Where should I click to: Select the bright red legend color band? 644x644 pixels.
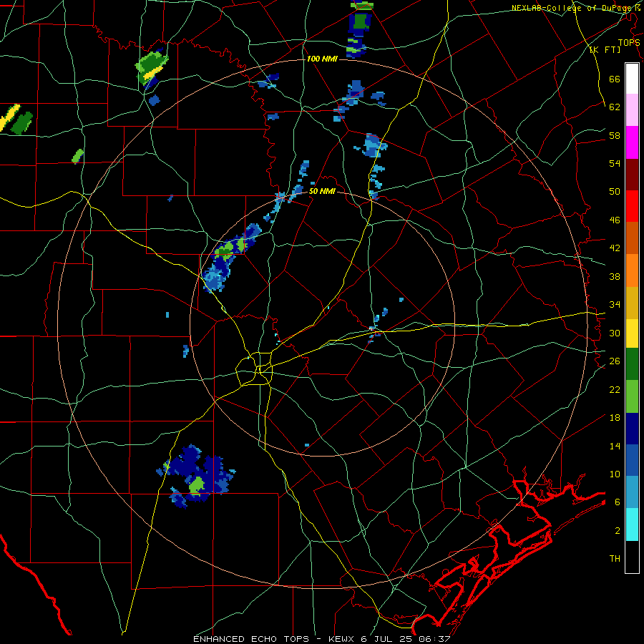pos(632,206)
